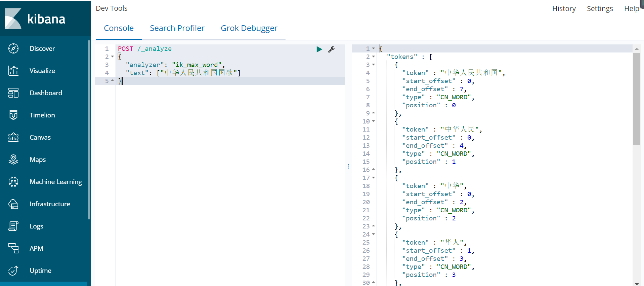
Task: Collapse fold arrow on request line 2
Action: point(113,57)
